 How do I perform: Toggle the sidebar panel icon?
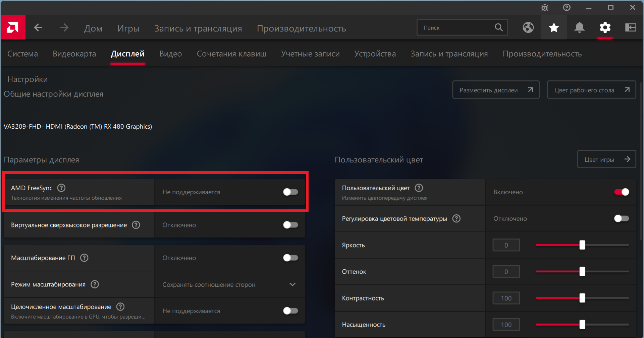[x=631, y=27]
